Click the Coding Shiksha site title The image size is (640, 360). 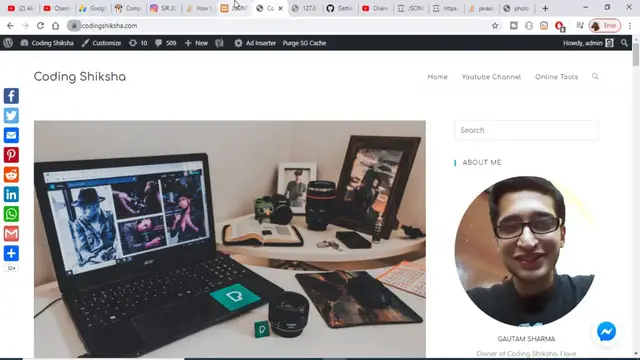[x=80, y=77]
